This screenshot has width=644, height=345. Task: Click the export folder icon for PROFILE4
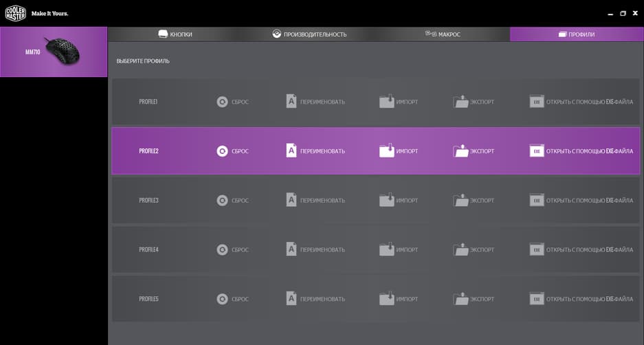460,249
